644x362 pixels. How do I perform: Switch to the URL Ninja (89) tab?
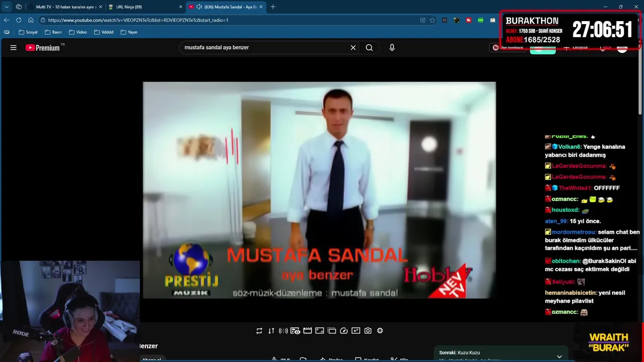[x=145, y=7]
